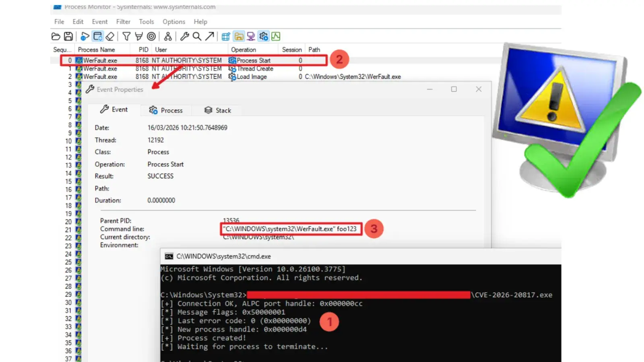Click the Clear display eraser icon
This screenshot has width=644, height=362.
click(x=110, y=37)
